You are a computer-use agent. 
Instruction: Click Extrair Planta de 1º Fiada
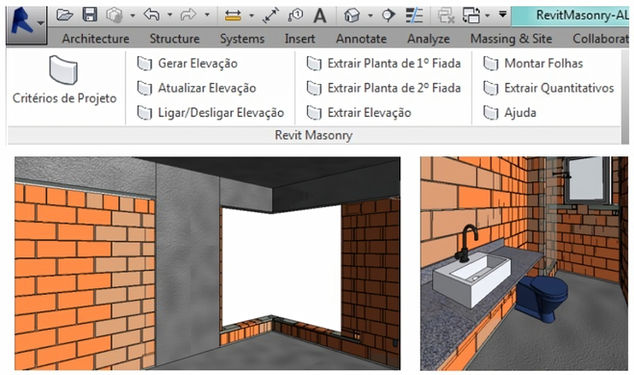coord(383,64)
